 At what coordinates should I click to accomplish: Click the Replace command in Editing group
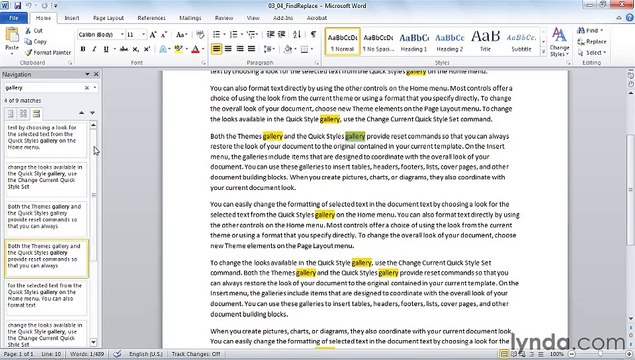tap(591, 41)
